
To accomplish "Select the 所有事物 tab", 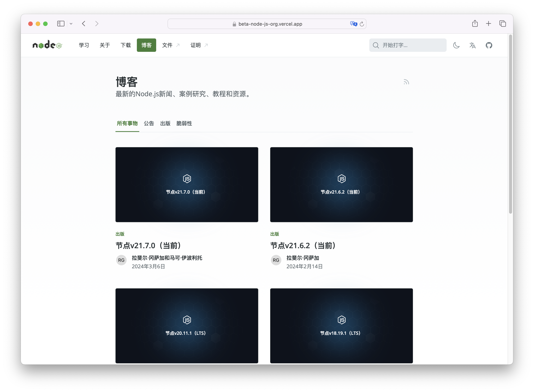I will (x=127, y=123).
